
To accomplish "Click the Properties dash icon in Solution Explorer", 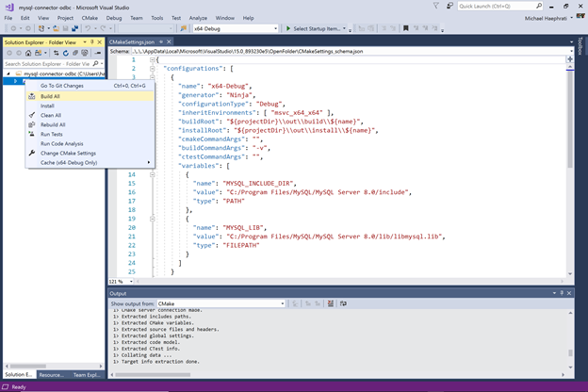I will tap(98, 53).
